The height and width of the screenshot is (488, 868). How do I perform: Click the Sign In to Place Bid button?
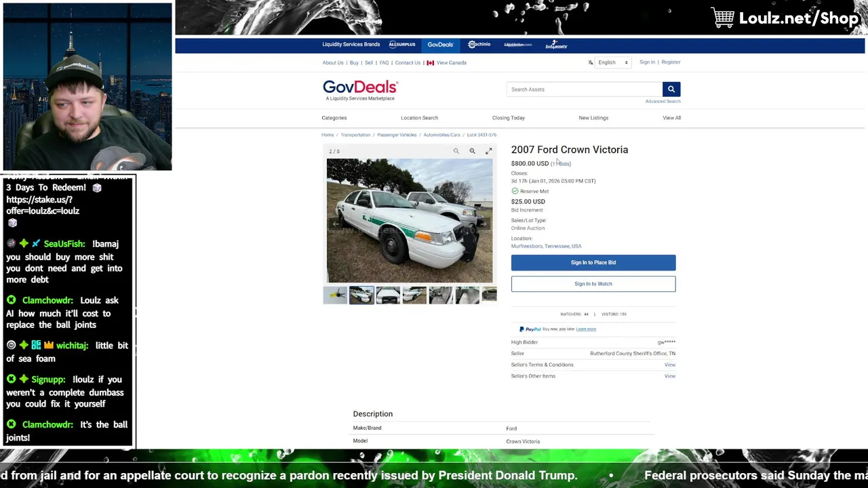tap(593, 262)
